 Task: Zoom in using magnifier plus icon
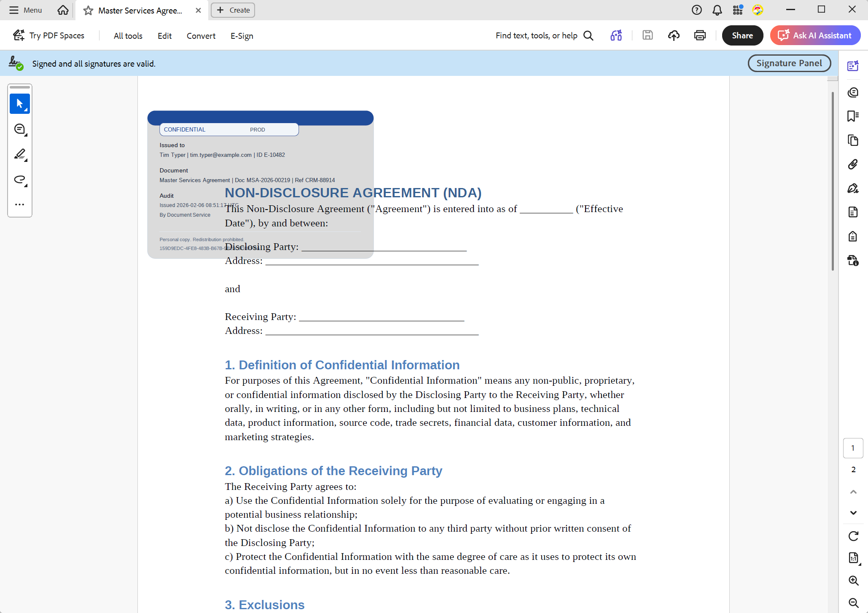coord(853,581)
